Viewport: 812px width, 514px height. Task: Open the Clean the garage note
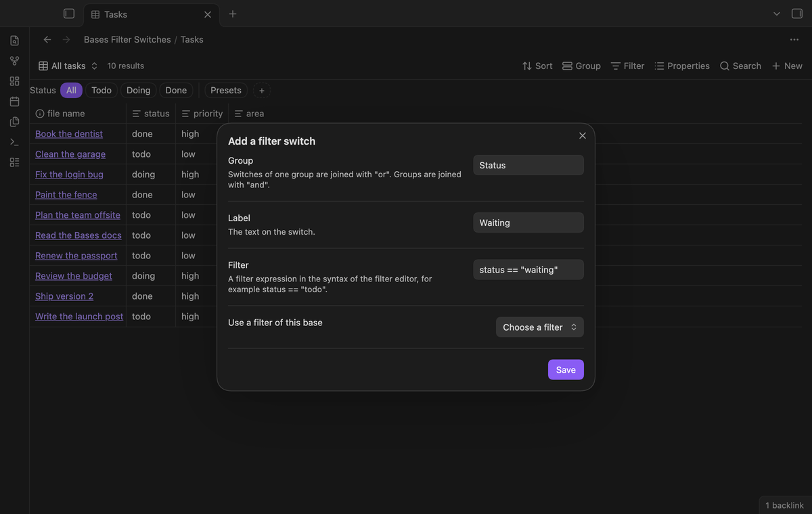pos(70,154)
